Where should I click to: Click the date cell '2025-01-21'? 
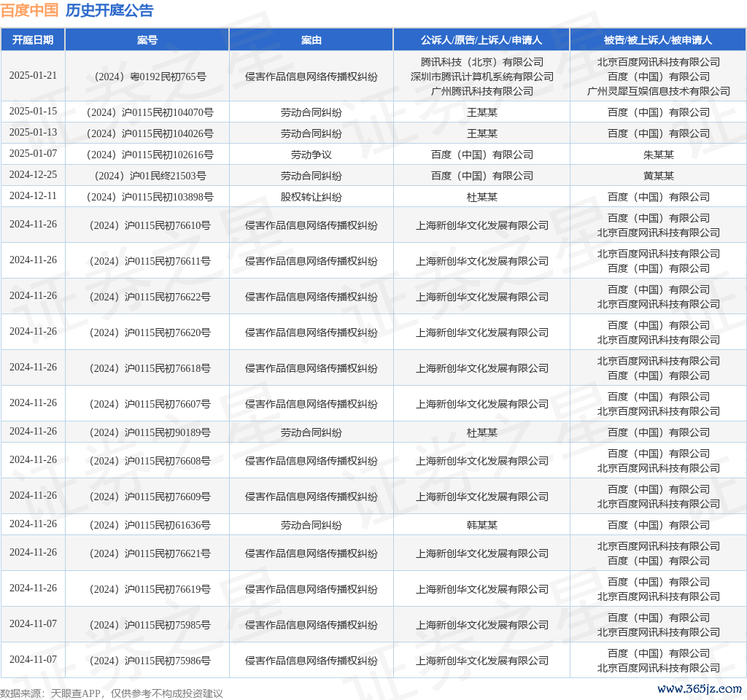point(33,76)
